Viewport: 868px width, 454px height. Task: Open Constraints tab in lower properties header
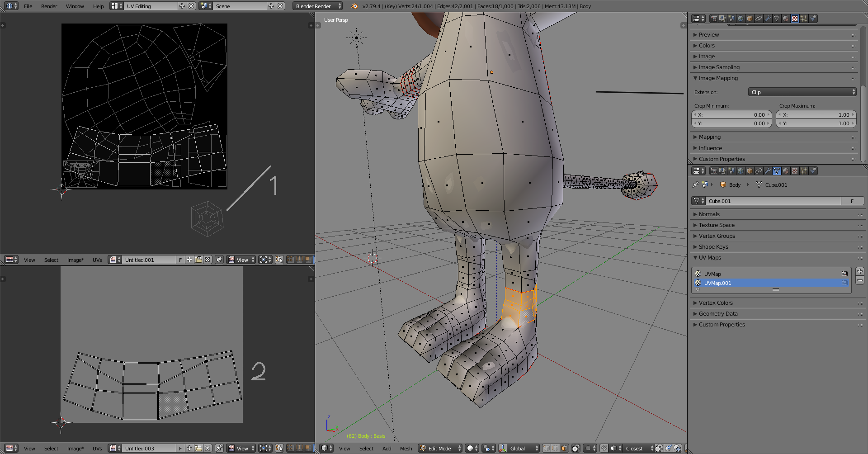[x=759, y=171]
